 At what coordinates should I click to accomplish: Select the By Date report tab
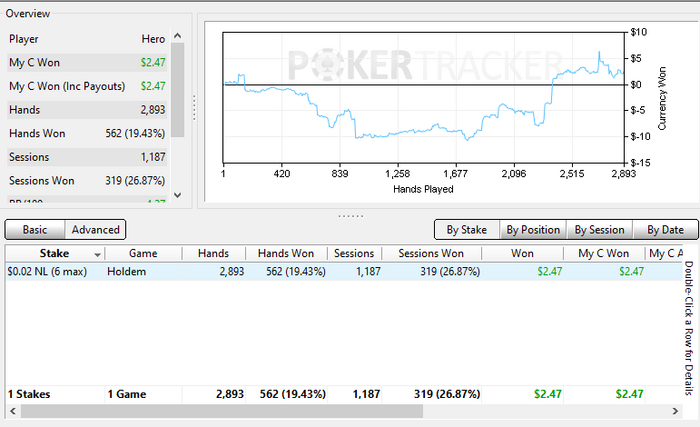pos(666,230)
